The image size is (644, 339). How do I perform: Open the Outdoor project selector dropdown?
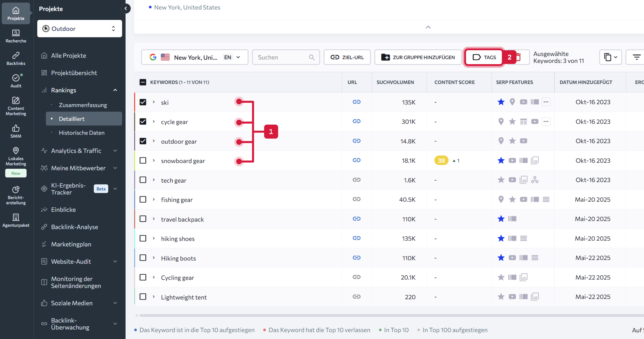pyautogui.click(x=79, y=29)
